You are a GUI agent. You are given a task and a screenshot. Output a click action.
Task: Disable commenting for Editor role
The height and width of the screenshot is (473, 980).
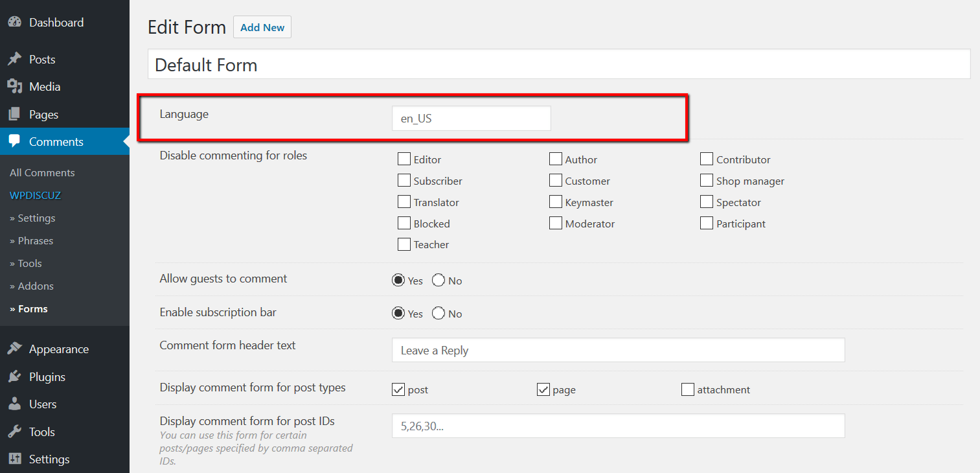tap(404, 159)
